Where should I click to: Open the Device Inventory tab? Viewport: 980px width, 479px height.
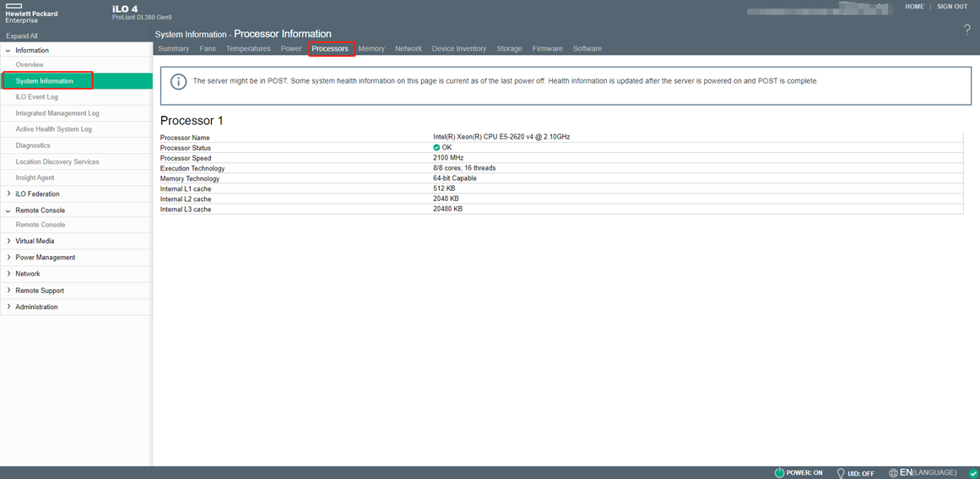click(x=458, y=49)
